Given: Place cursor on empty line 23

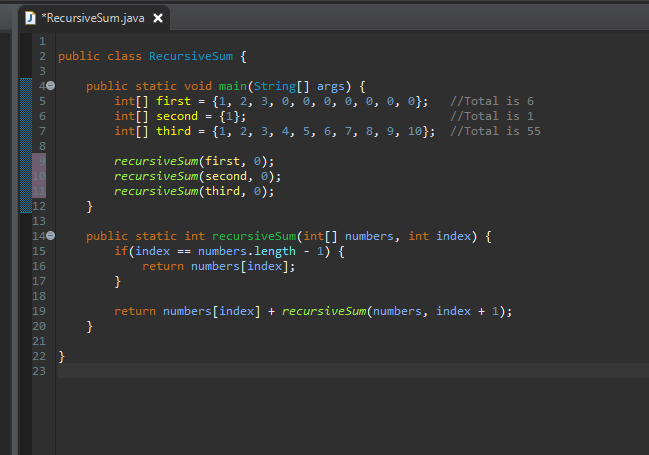Looking at the screenshot, I should (353, 371).
